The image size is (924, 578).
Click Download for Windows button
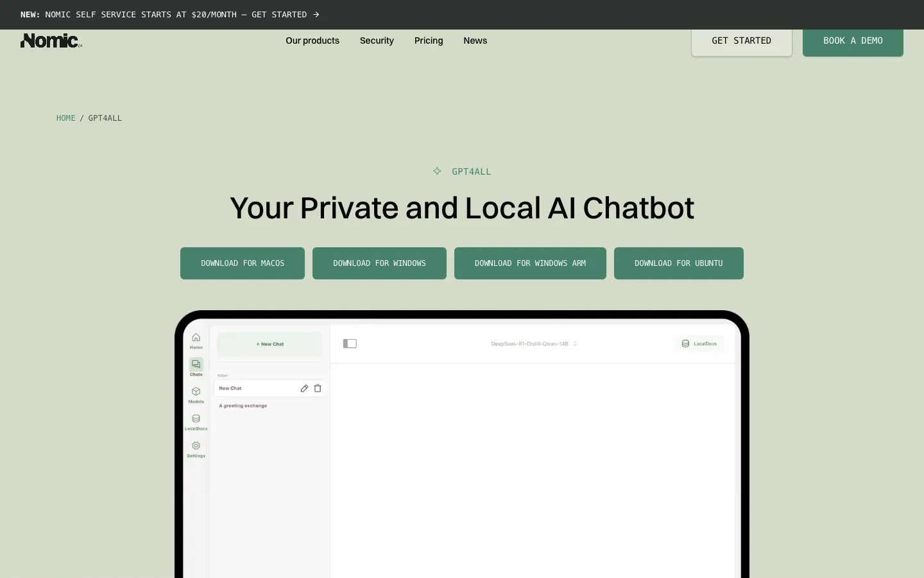pyautogui.click(x=379, y=263)
